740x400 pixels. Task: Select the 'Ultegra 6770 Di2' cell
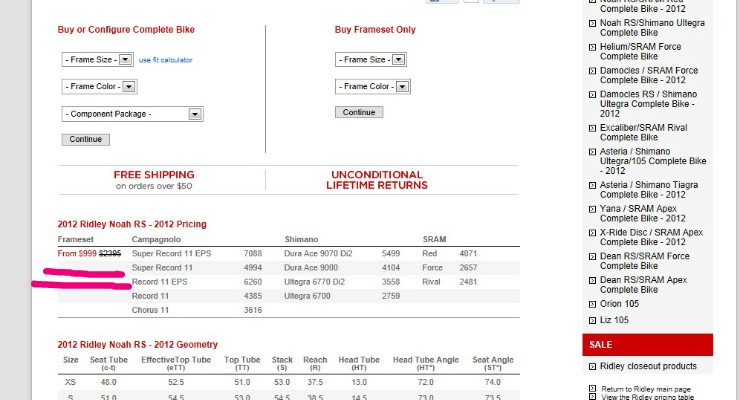point(314,282)
